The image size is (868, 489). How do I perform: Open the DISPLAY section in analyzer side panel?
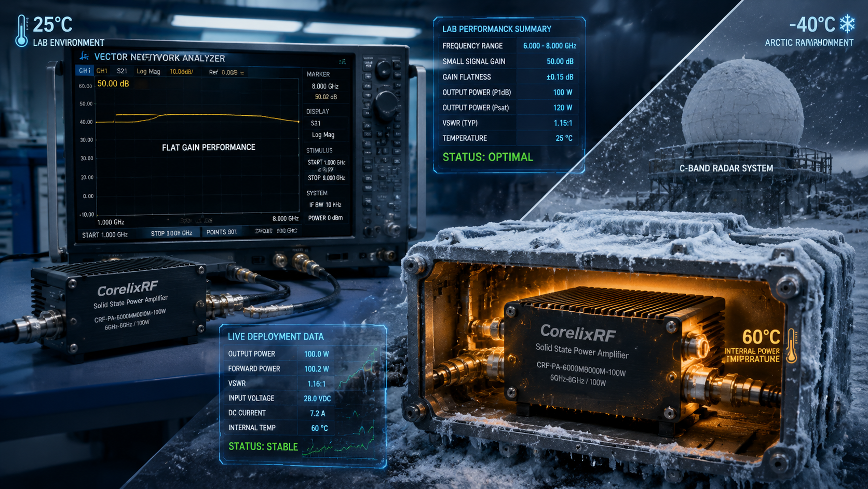[318, 112]
